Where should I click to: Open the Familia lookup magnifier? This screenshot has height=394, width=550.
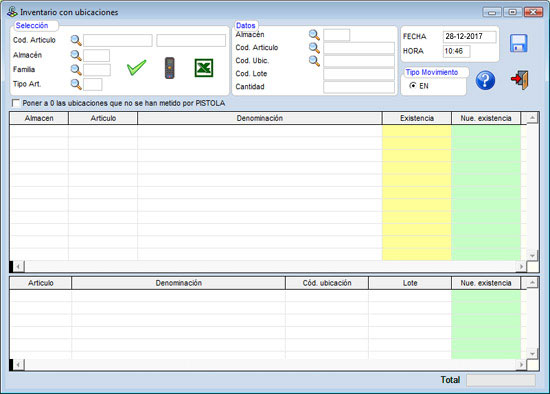76,70
